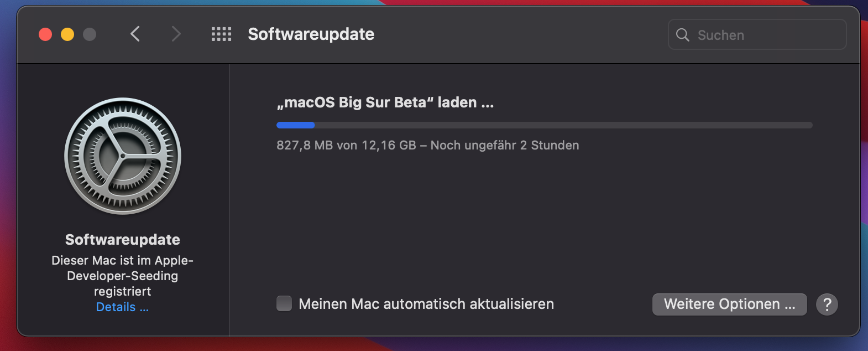
Task: Open the 'Weitere Optionen ...' button
Action: (729, 304)
